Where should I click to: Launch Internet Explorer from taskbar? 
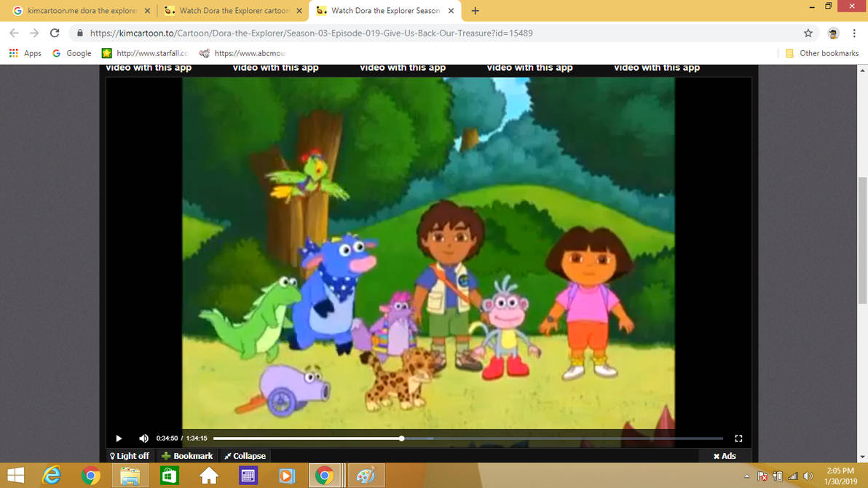tap(52, 476)
